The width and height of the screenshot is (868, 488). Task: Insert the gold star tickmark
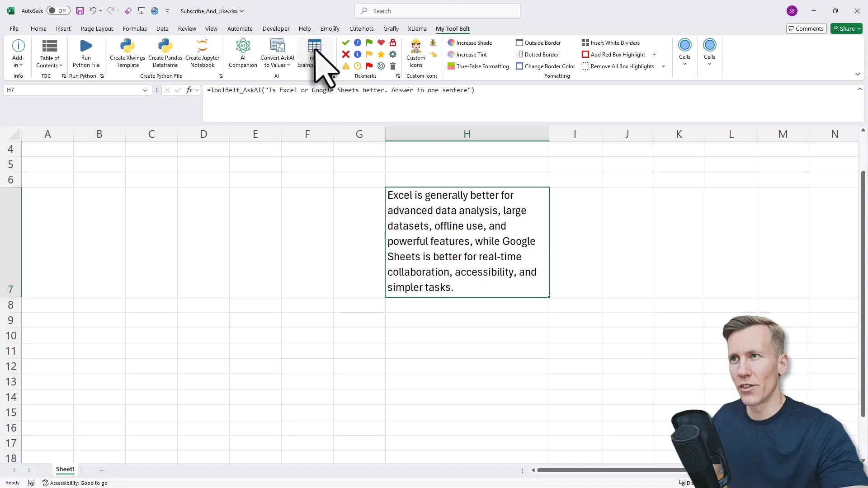pos(381,54)
